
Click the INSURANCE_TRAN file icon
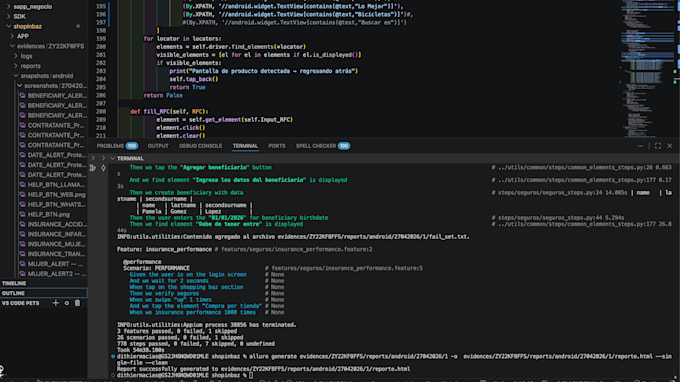(x=23, y=254)
